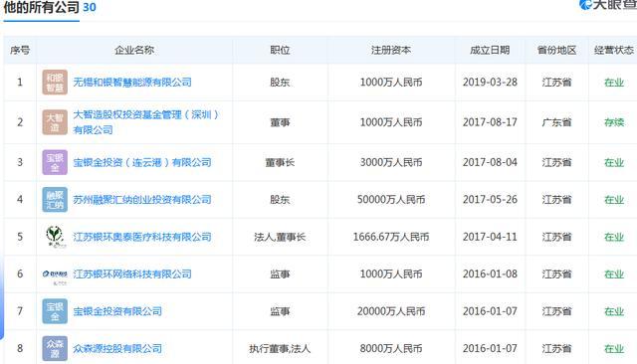Open 无锡和银智慧能源有限公司 link
637x364 pixels.
[x=132, y=83]
